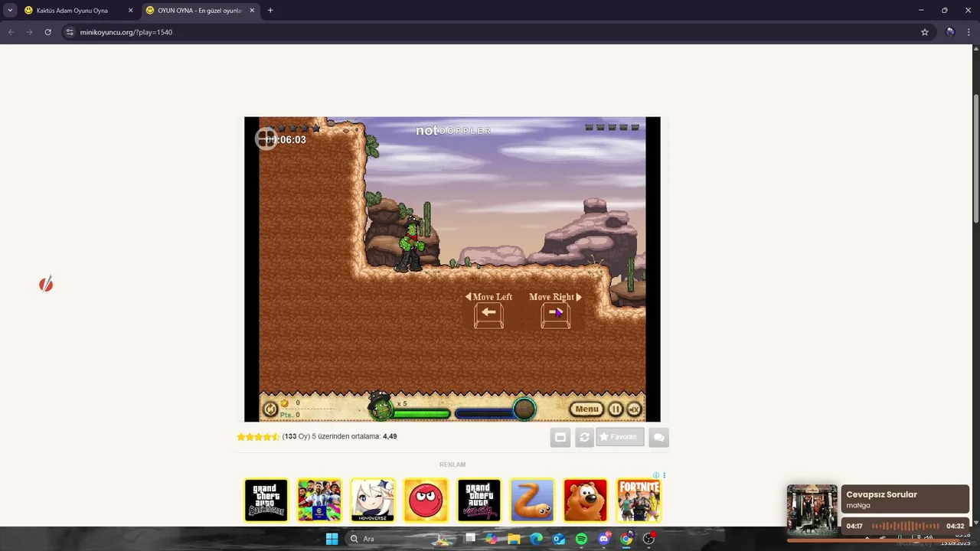Click the blue power meter bar

point(484,414)
